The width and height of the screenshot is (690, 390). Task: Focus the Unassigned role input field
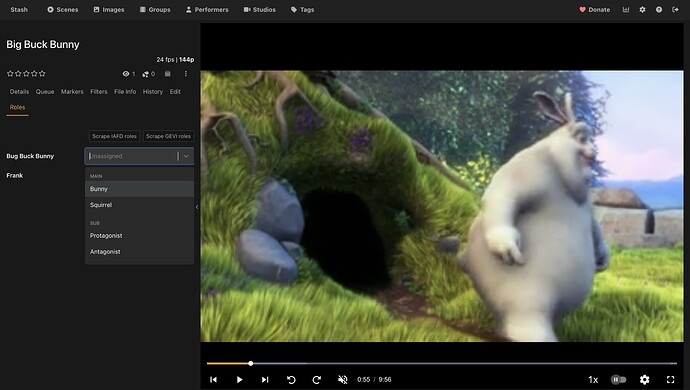tap(132, 156)
